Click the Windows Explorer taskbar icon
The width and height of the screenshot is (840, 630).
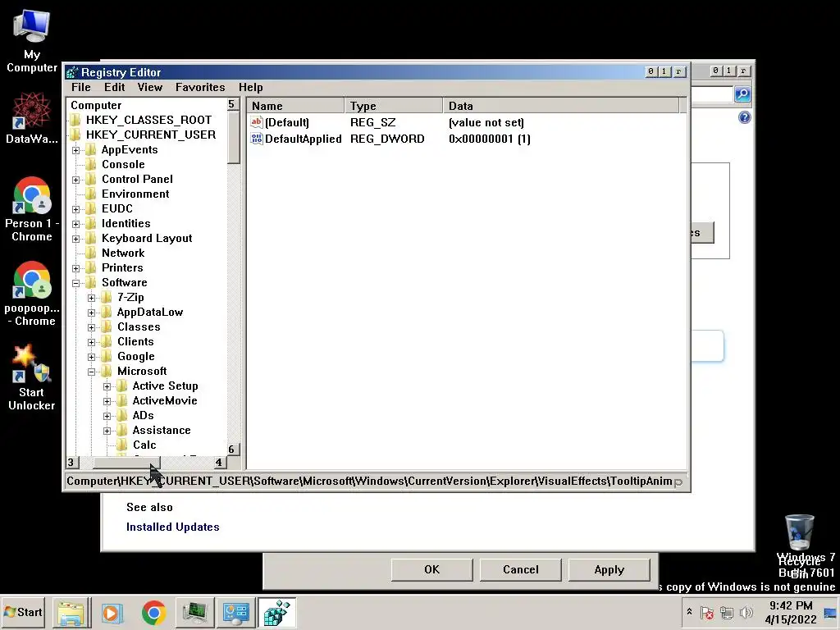[x=71, y=612]
